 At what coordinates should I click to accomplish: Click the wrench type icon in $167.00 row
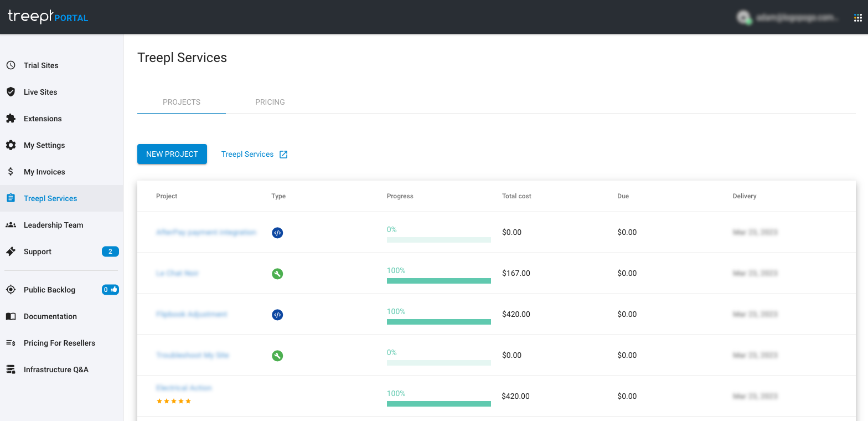[x=277, y=274]
